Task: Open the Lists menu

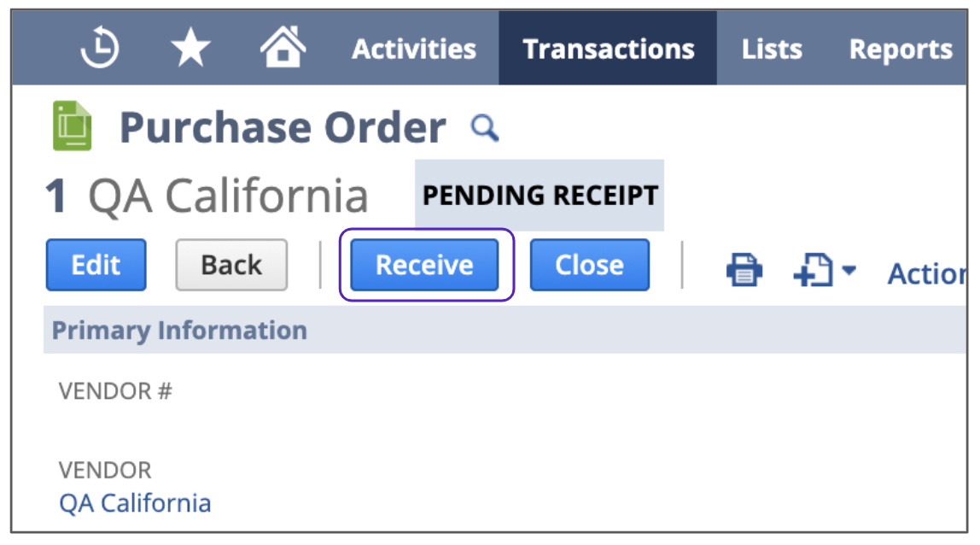Action: pyautogui.click(x=772, y=50)
